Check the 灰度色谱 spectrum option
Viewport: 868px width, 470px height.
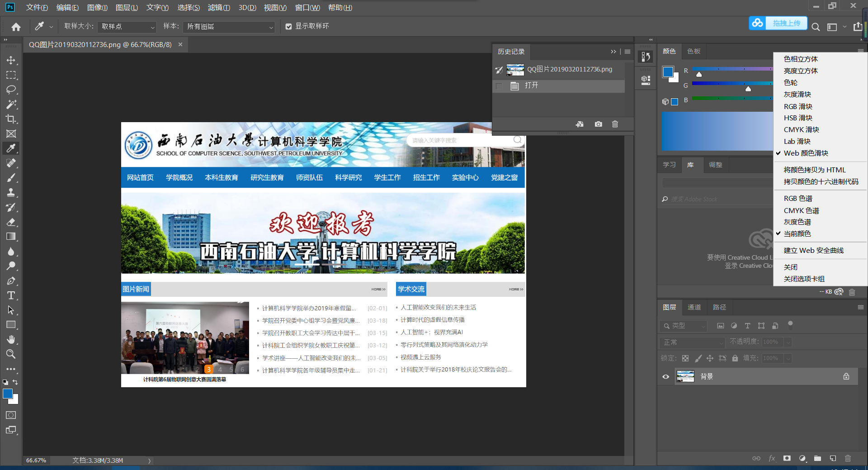[797, 222]
